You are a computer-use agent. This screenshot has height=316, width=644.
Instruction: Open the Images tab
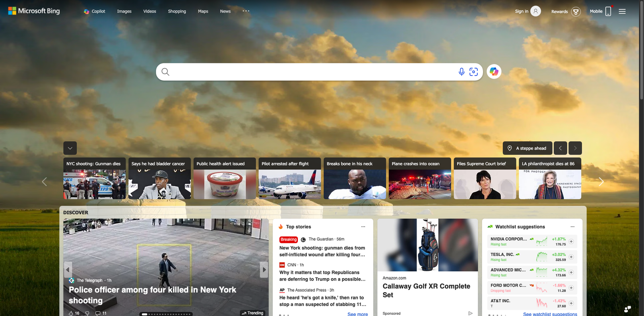(124, 11)
